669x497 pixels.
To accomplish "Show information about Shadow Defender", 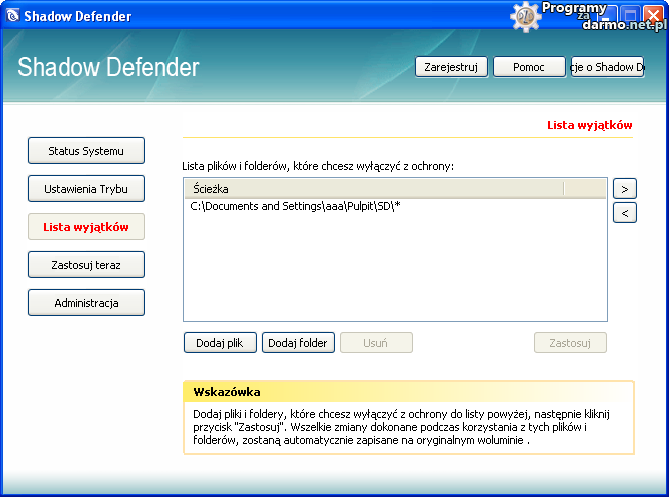I will click(607, 67).
